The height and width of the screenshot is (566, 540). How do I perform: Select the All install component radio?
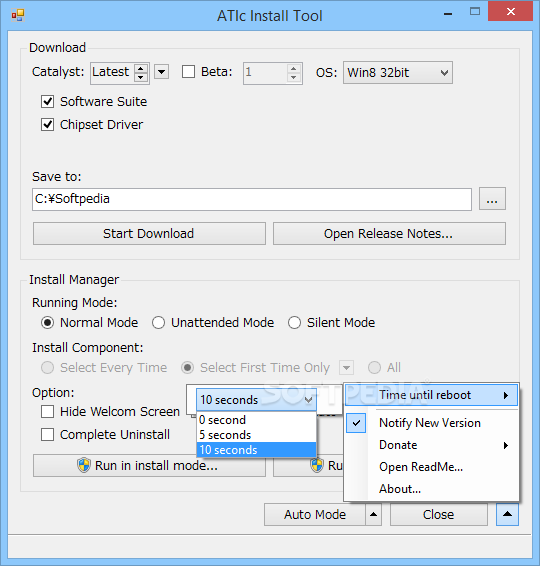coord(374,368)
